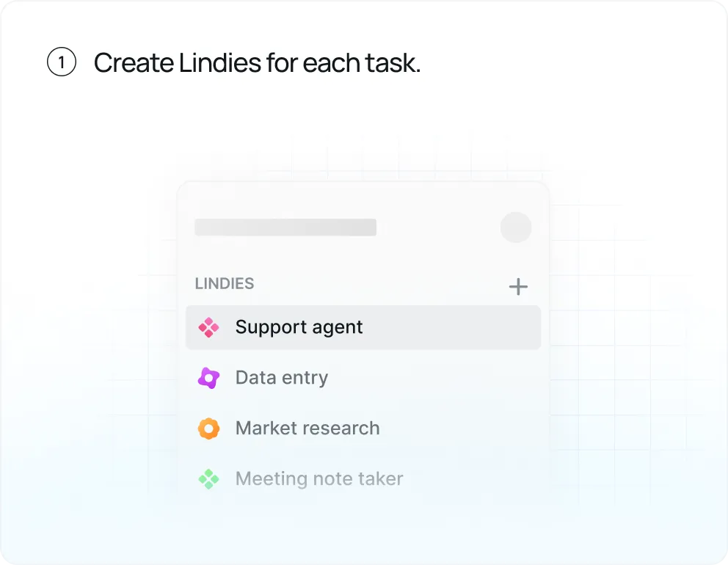
Task: Click the Support agent diamond cluster icon
Action: tap(208, 327)
